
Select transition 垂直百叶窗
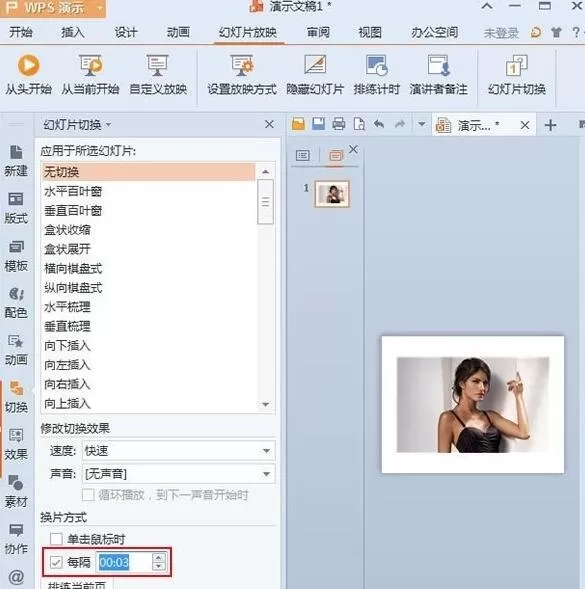click(149, 211)
